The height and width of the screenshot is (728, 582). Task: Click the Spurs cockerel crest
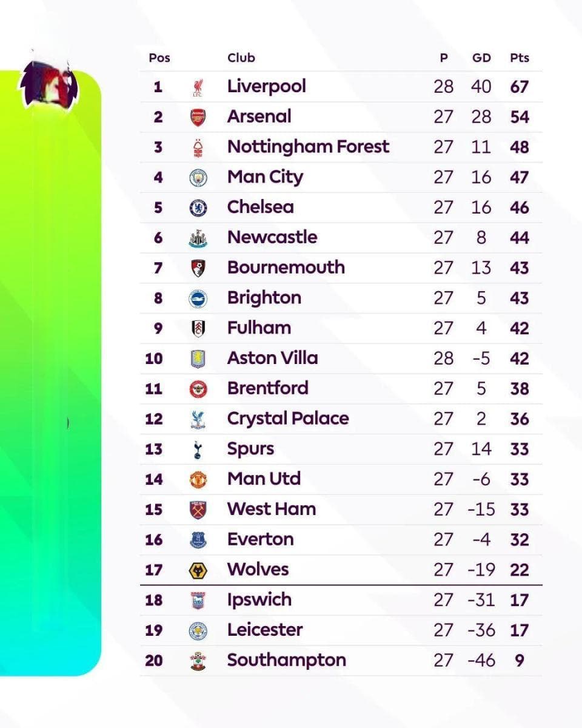198,450
